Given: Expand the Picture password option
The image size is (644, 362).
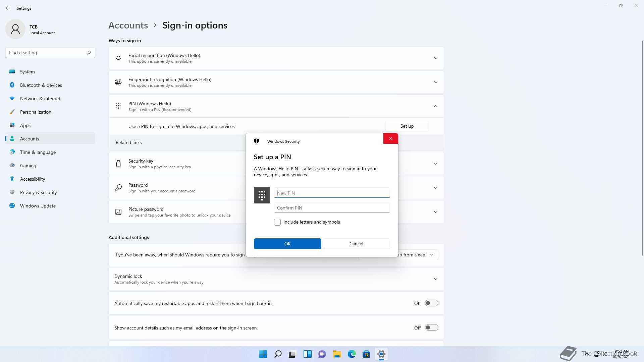Looking at the screenshot, I should [436, 212].
